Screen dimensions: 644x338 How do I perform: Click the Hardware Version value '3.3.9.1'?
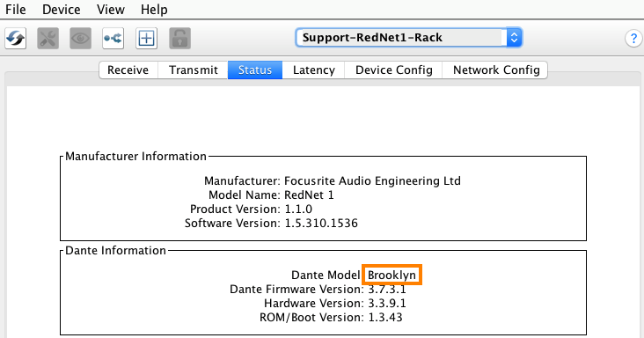click(387, 303)
